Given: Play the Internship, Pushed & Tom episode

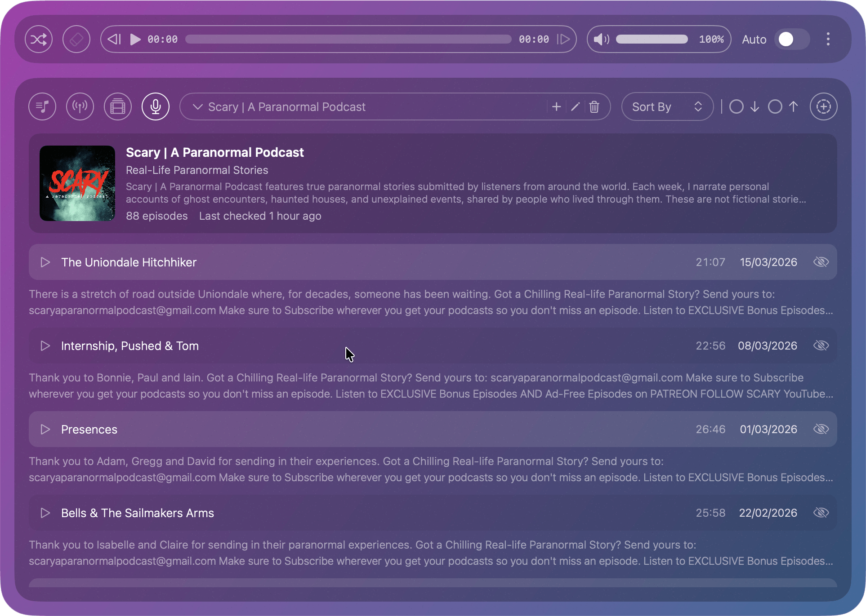Looking at the screenshot, I should pos(45,346).
